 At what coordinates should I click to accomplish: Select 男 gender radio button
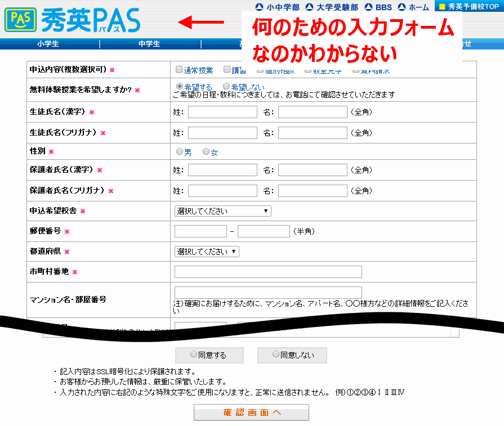click(180, 152)
